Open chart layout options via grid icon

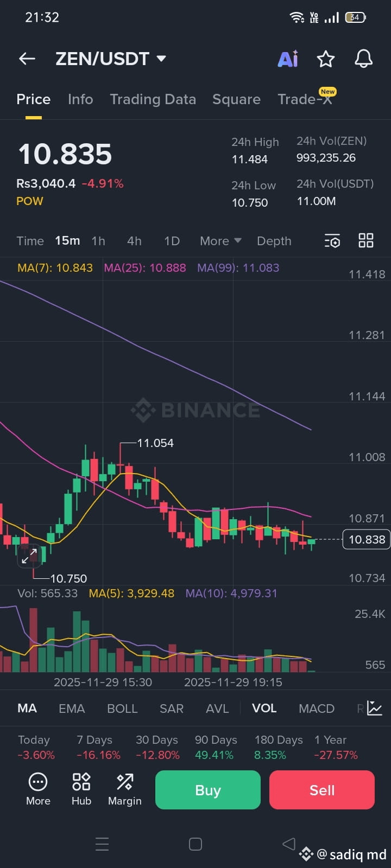(365, 240)
